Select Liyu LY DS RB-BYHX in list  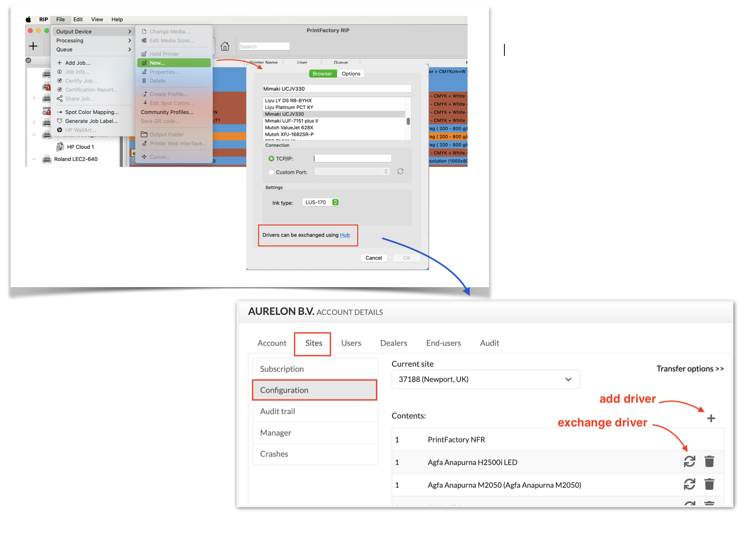(334, 100)
